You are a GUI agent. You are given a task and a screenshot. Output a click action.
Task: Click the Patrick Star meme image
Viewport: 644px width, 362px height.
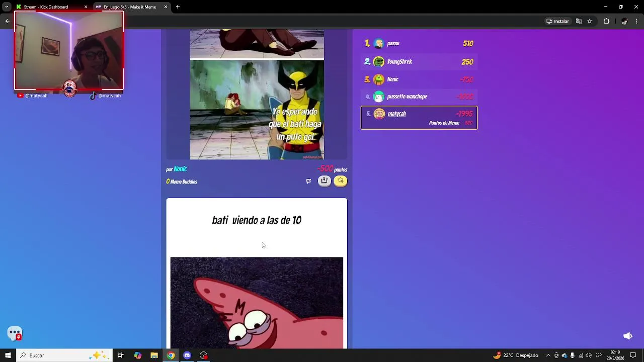257,303
